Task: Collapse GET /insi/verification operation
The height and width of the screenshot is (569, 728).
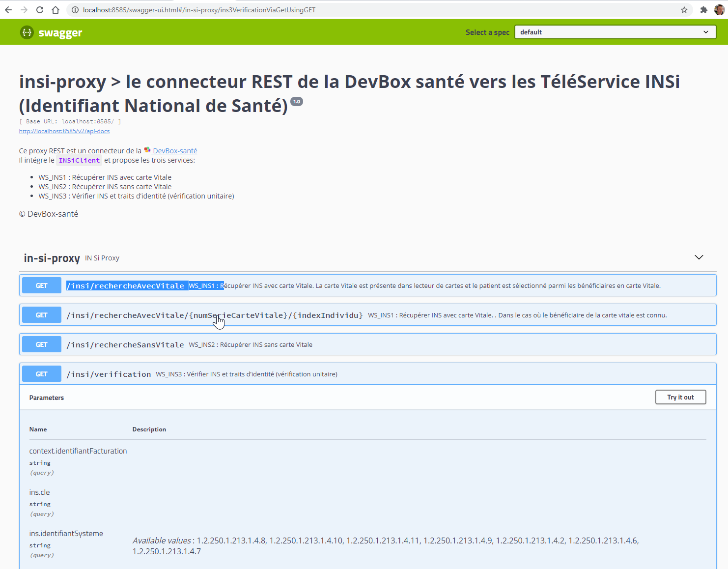Action: [x=367, y=374]
